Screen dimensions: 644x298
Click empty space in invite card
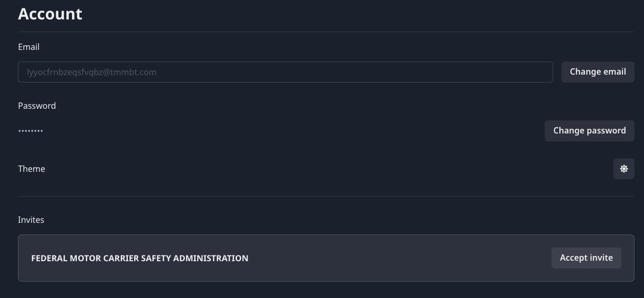click(x=400, y=258)
